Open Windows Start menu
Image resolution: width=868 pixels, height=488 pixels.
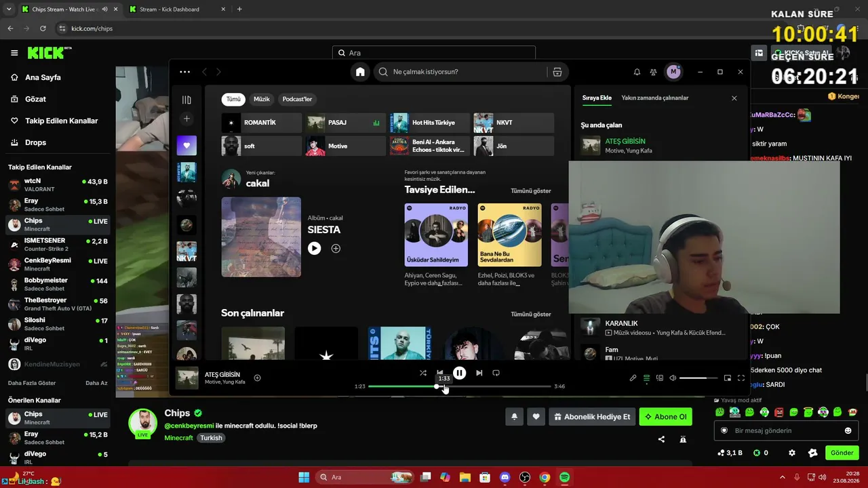304,477
